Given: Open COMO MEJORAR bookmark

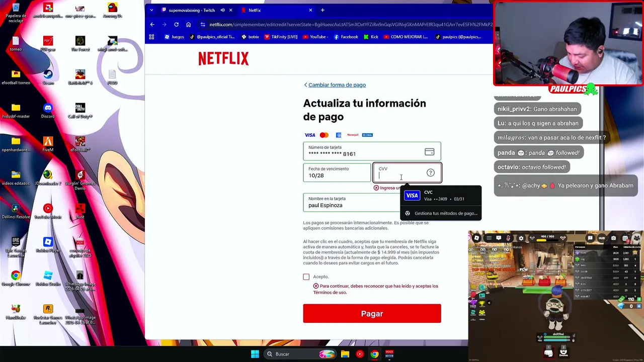Looking at the screenshot, I should (x=406, y=37).
